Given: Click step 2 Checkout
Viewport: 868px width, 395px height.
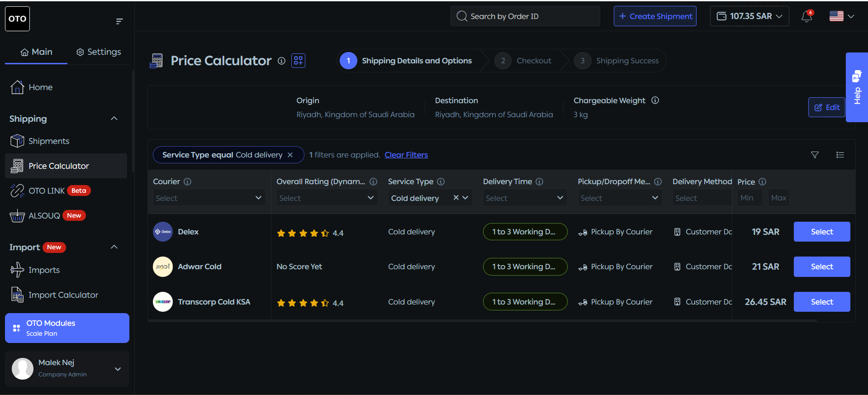Looking at the screenshot, I should tap(523, 61).
